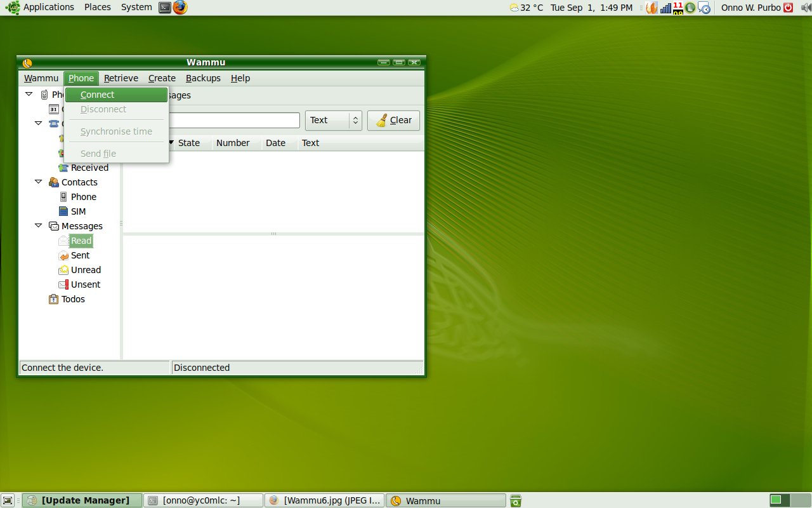Open the terminal launcher in top panel

[x=165, y=8]
